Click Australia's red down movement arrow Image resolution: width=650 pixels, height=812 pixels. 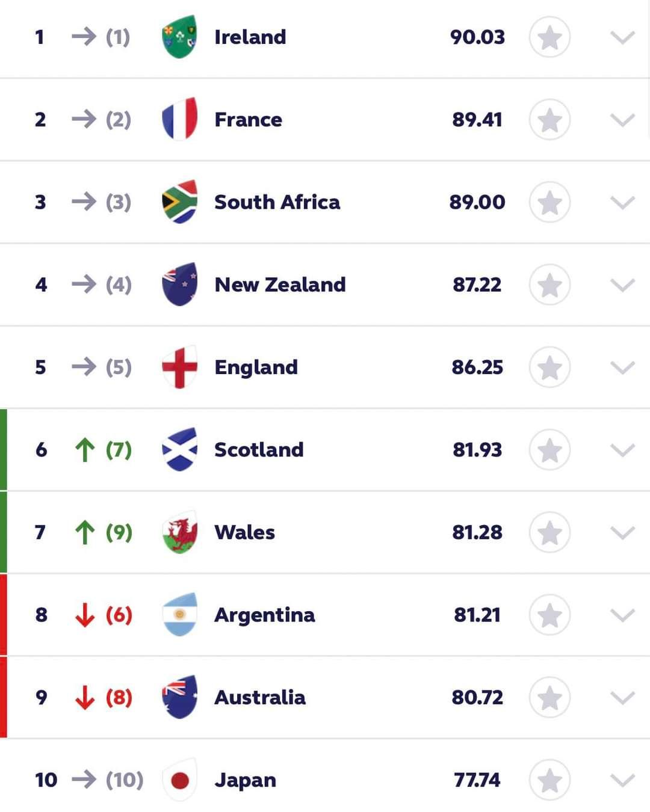coord(85,698)
